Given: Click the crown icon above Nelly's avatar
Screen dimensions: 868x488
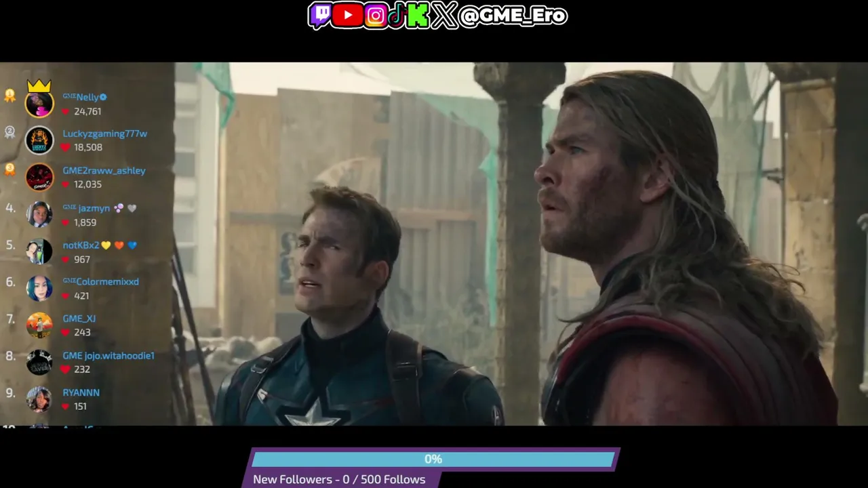Looking at the screenshot, I should point(39,86).
